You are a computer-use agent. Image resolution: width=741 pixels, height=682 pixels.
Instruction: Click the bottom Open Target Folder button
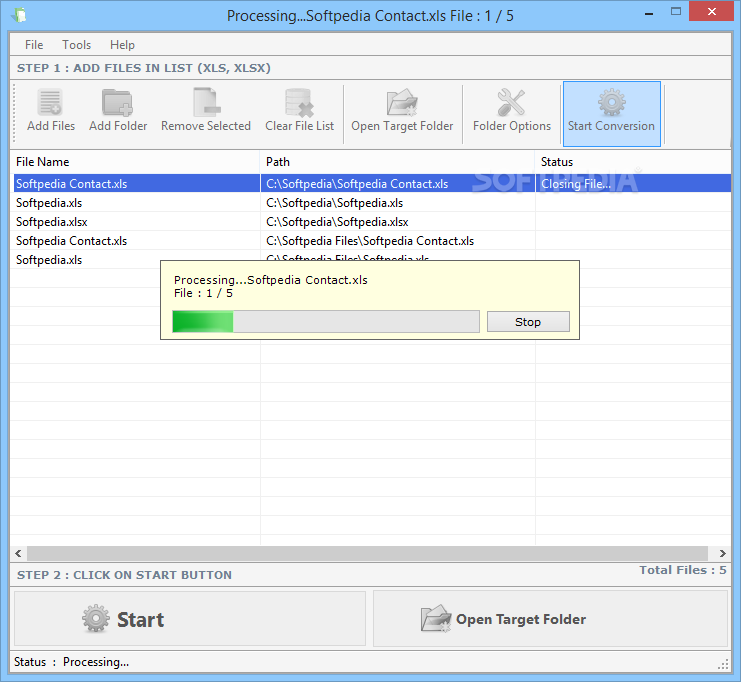[551, 619]
